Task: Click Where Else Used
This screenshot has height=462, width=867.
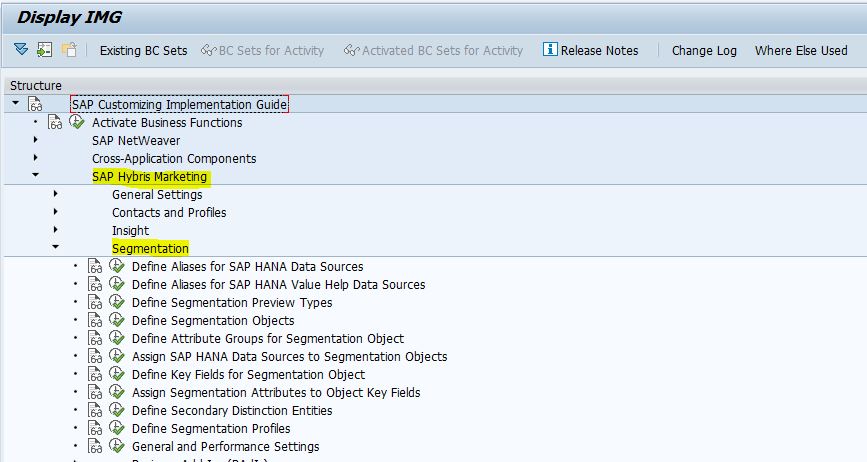Action: click(x=801, y=50)
